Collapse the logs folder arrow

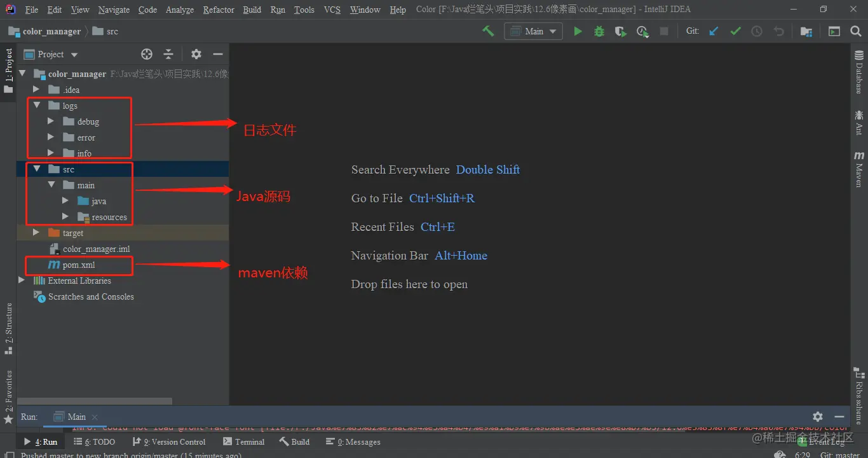pyautogui.click(x=36, y=106)
